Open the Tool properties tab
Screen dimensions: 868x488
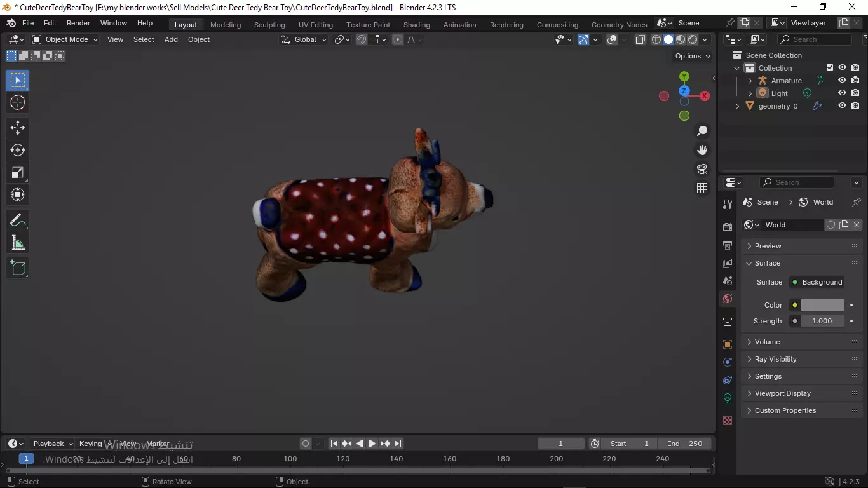728,204
